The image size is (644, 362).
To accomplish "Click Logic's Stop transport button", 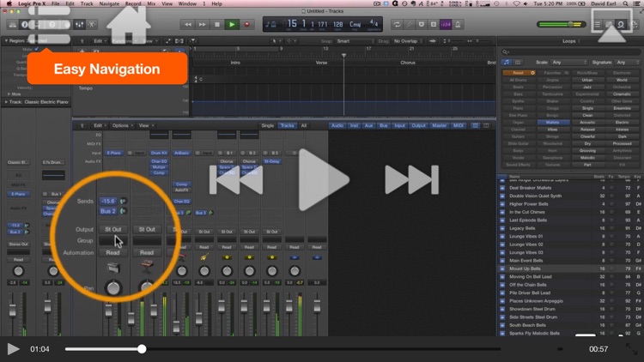I will point(217,25).
